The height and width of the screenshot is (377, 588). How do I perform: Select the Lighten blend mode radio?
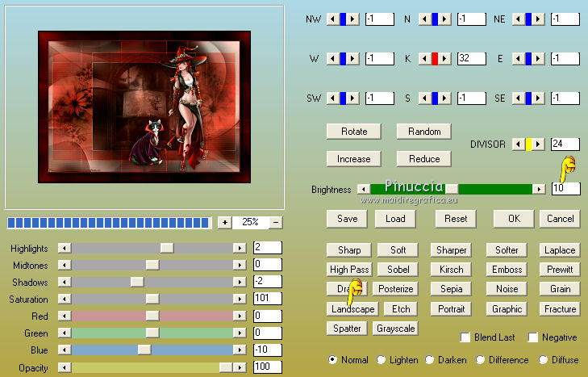tap(381, 360)
